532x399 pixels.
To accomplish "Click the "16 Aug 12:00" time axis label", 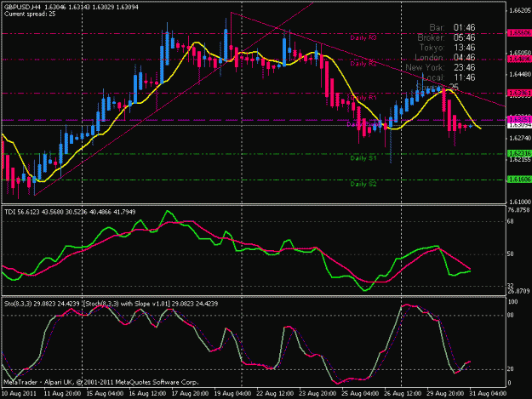I will pos(147,393).
